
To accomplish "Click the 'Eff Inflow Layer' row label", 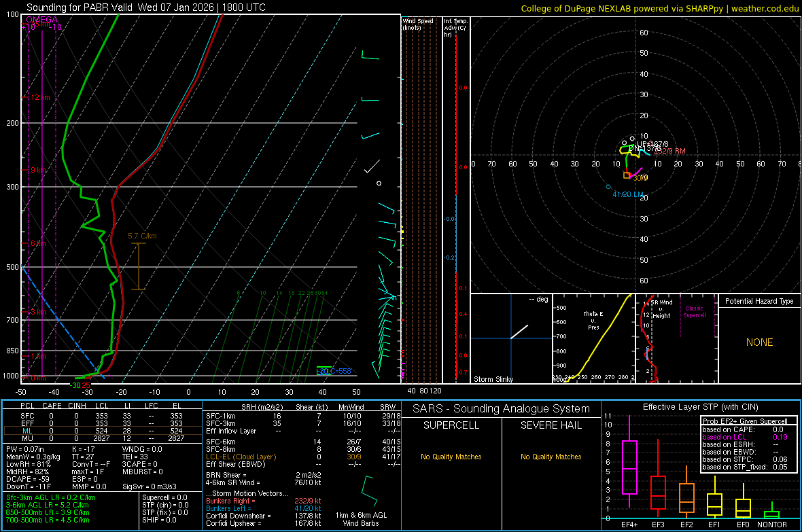I will (x=231, y=431).
